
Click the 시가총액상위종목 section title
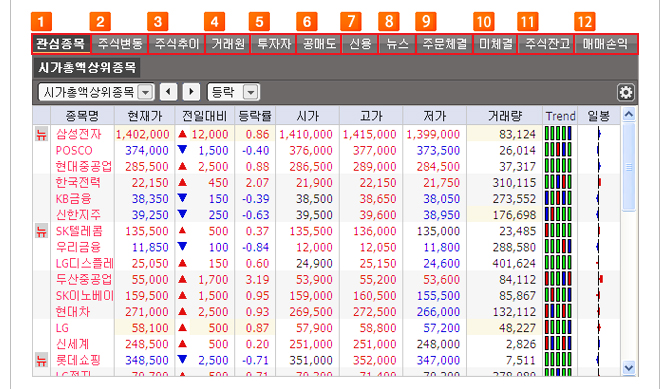tap(87, 68)
